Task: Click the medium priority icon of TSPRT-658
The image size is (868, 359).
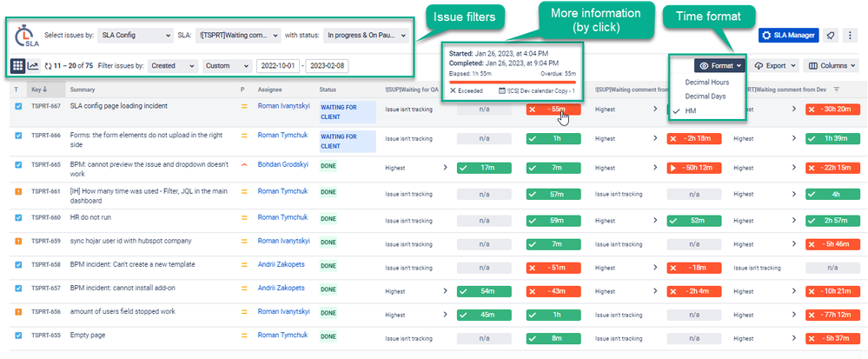Action: [243, 265]
